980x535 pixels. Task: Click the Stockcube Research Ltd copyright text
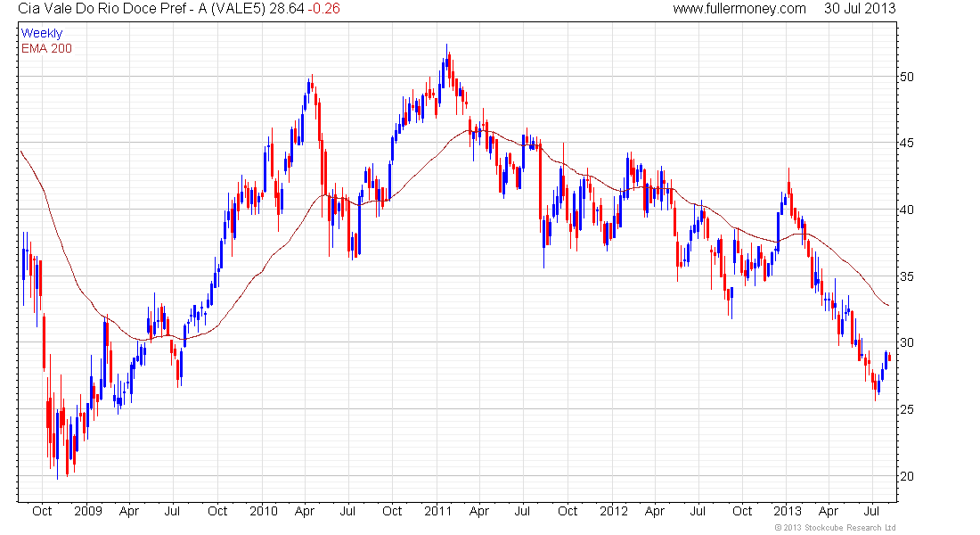pyautogui.click(x=835, y=528)
